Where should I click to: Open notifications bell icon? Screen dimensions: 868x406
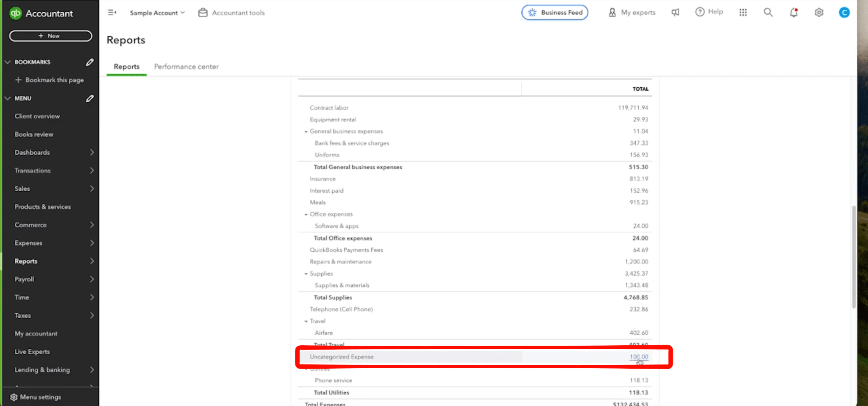tap(794, 12)
